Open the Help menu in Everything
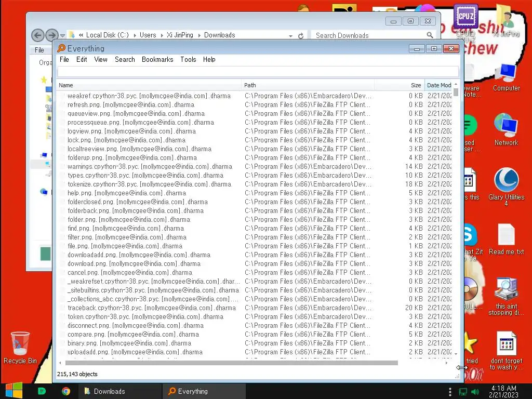The height and width of the screenshot is (399, 532). pyautogui.click(x=209, y=59)
